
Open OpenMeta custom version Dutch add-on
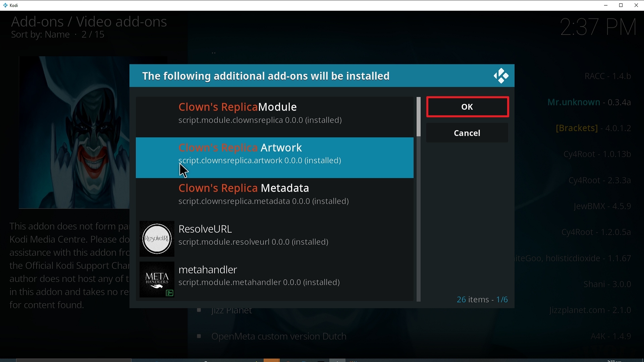[x=279, y=337]
